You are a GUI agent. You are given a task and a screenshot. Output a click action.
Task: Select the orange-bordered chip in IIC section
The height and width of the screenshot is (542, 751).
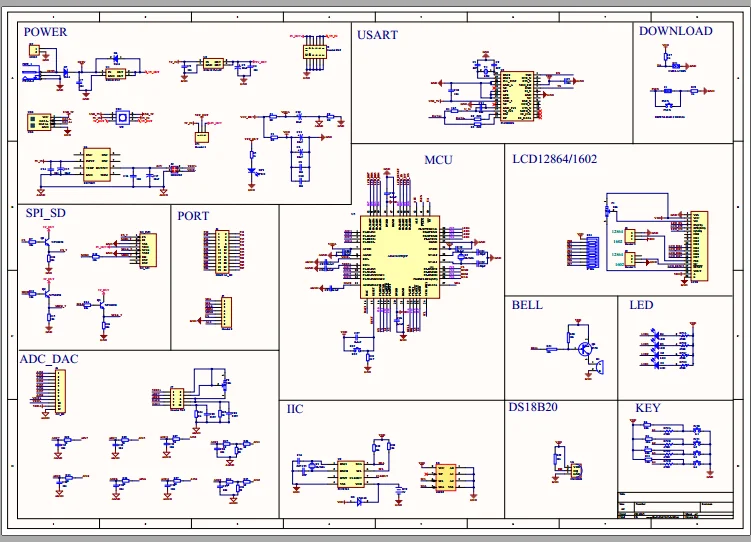[x=446, y=478]
